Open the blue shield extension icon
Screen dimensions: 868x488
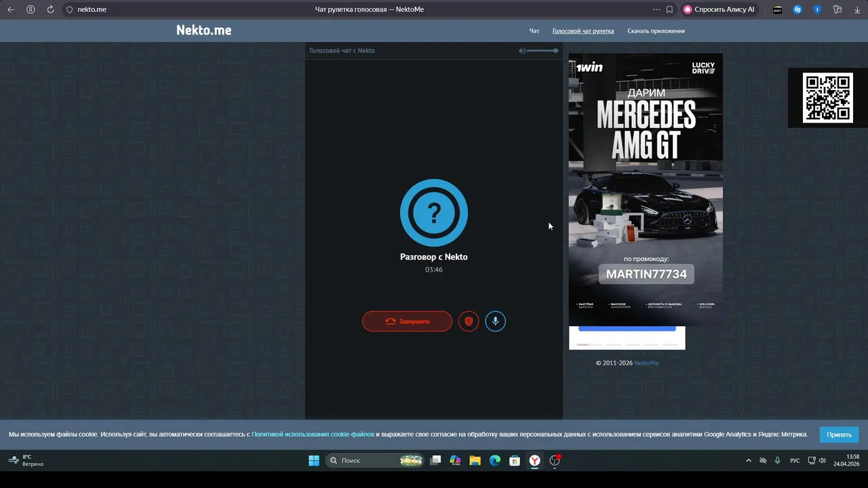coord(817,9)
